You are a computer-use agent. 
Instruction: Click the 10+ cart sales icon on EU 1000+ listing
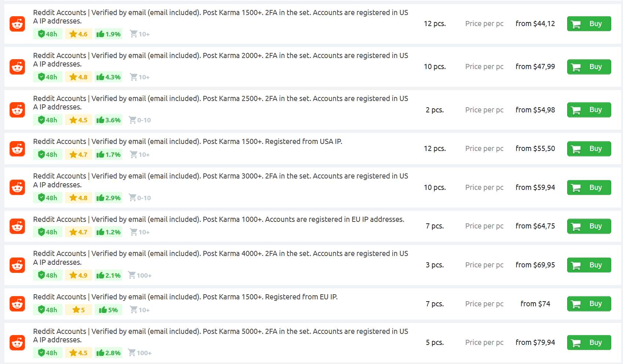point(140,232)
